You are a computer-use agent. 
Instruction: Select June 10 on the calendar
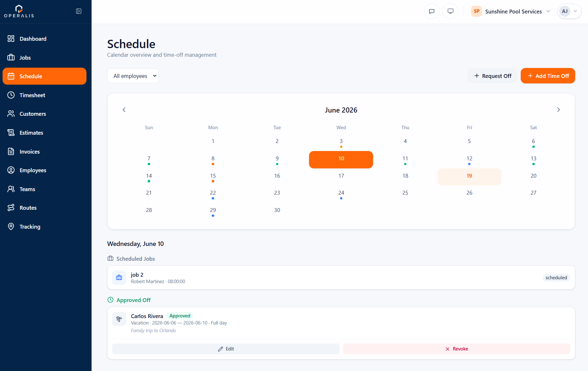point(341,160)
